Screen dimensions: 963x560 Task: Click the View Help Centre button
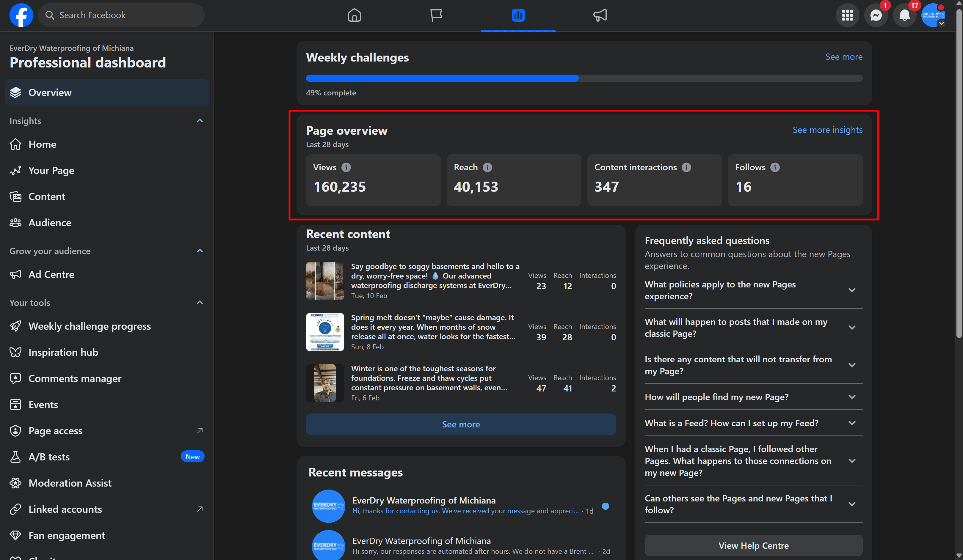[753, 545]
